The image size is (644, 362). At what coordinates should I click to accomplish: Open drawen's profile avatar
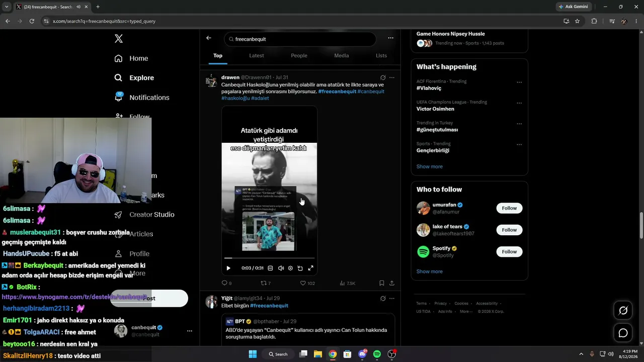click(x=211, y=81)
